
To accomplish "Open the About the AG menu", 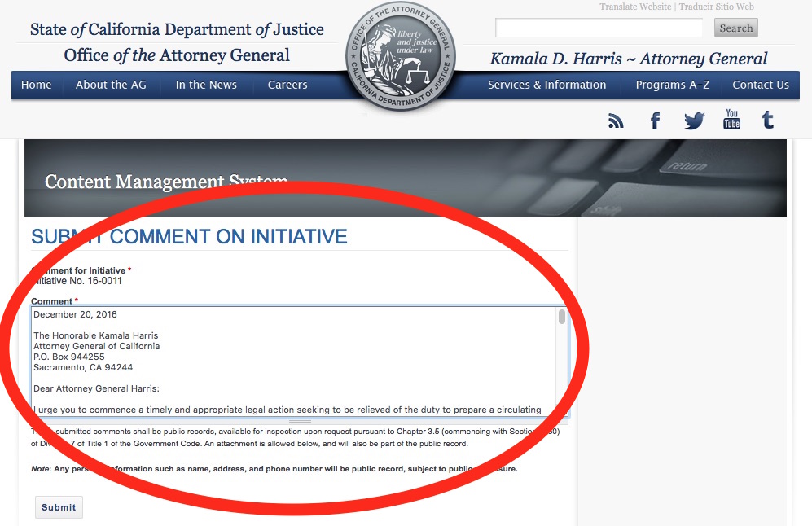I will 111,85.
